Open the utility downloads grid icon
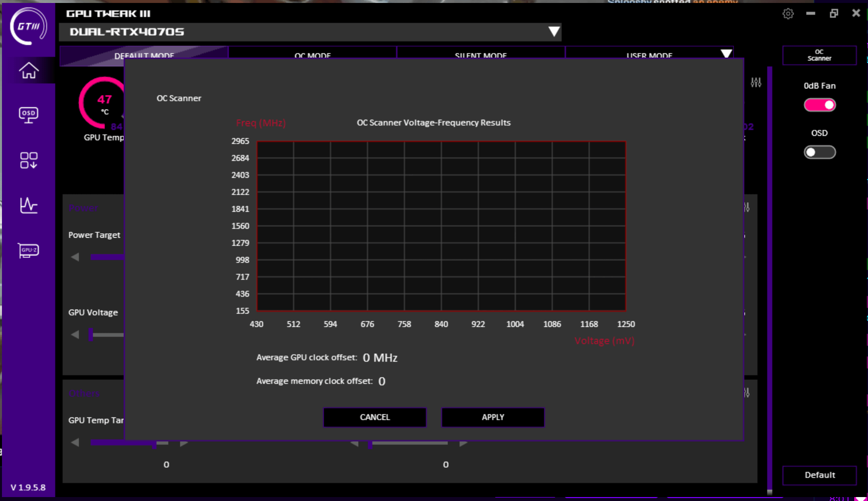868x501 pixels. [x=29, y=160]
